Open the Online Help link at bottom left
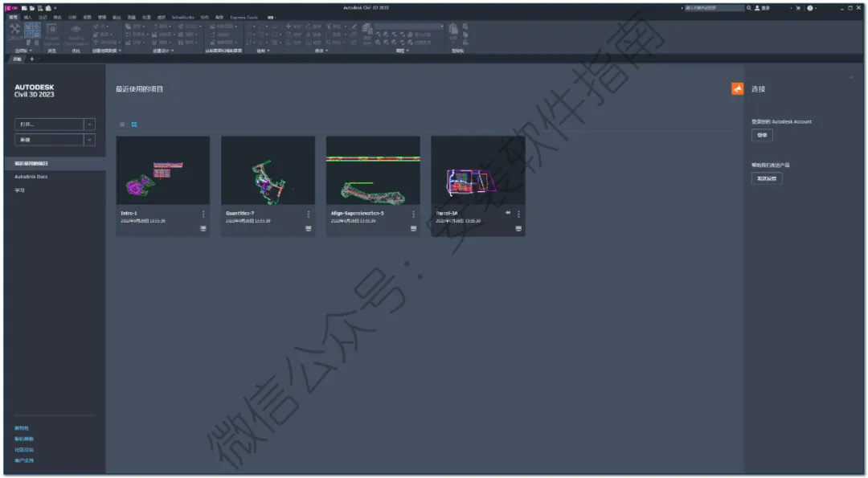 24,439
